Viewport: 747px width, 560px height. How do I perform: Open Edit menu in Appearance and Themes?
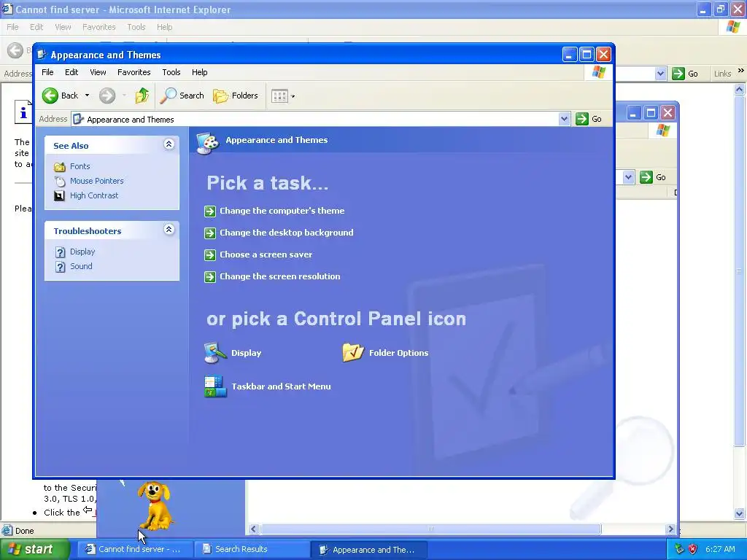[71, 72]
